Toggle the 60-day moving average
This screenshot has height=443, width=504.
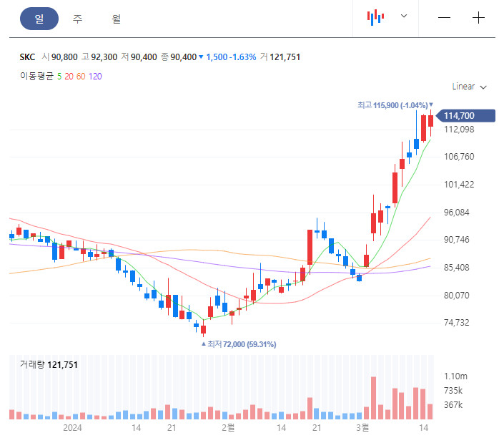[x=81, y=77]
